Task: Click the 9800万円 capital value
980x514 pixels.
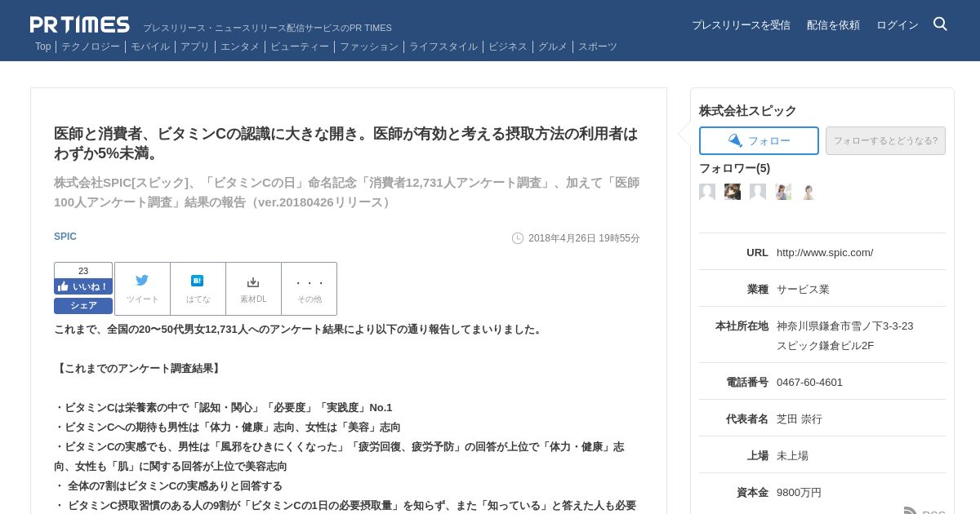Action: (x=799, y=493)
